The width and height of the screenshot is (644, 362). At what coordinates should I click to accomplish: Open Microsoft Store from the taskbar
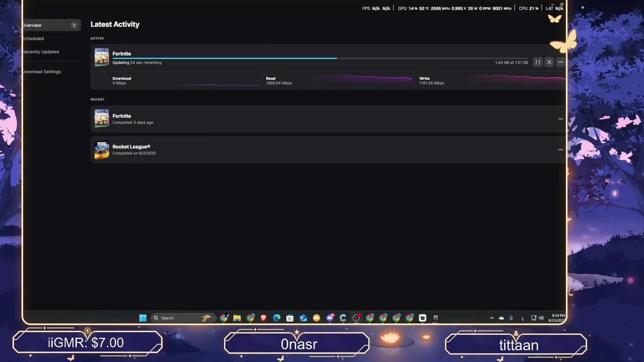point(290,318)
